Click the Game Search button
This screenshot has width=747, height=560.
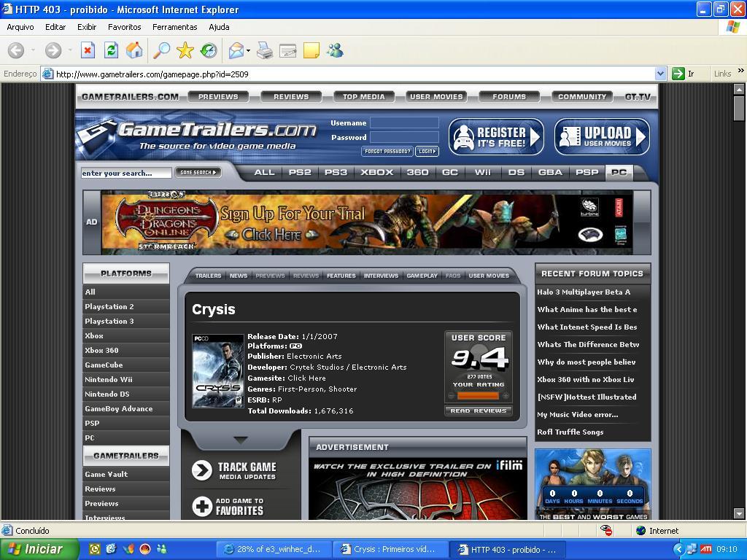point(198,172)
